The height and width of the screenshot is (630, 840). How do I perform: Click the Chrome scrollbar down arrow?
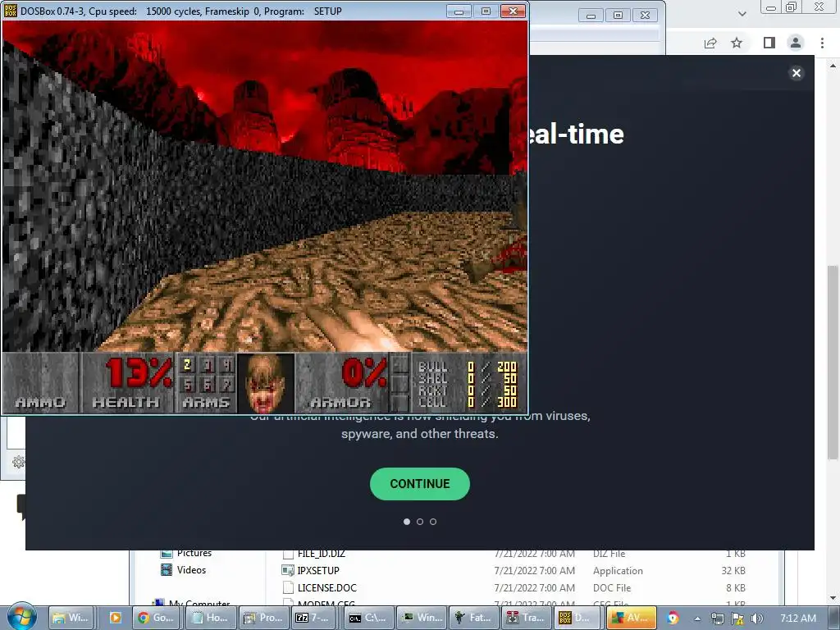click(x=833, y=597)
